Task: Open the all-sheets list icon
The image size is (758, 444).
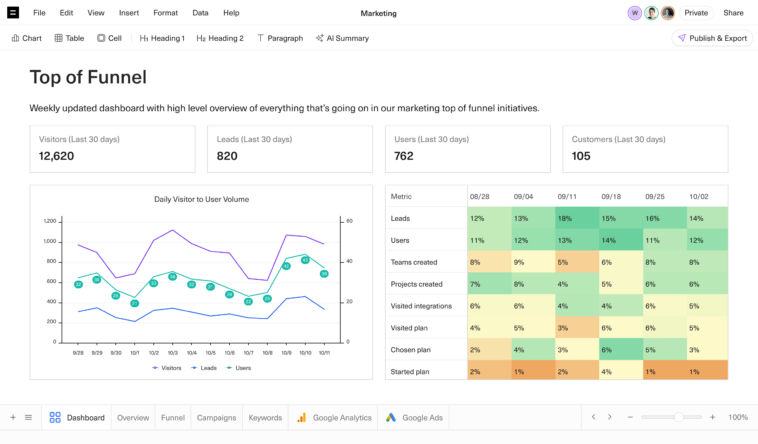Action: [28, 417]
